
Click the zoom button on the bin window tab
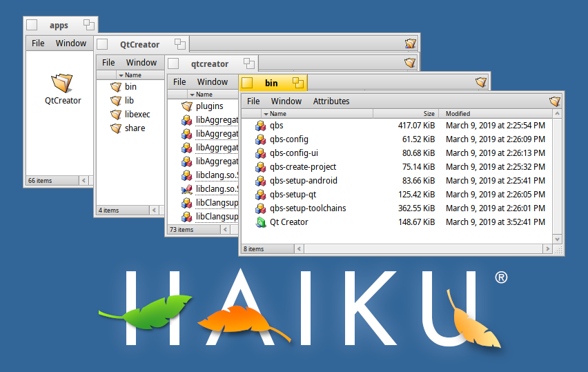click(298, 83)
